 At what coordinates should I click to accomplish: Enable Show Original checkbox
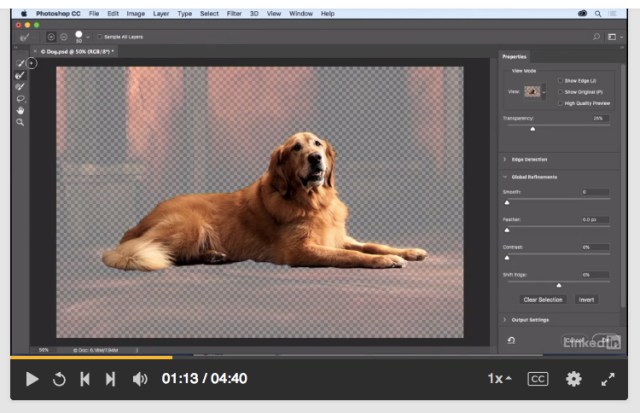pos(560,91)
